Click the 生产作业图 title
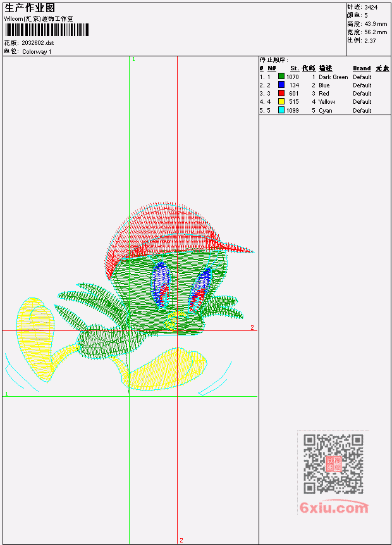392x545 pixels. (x=30, y=8)
